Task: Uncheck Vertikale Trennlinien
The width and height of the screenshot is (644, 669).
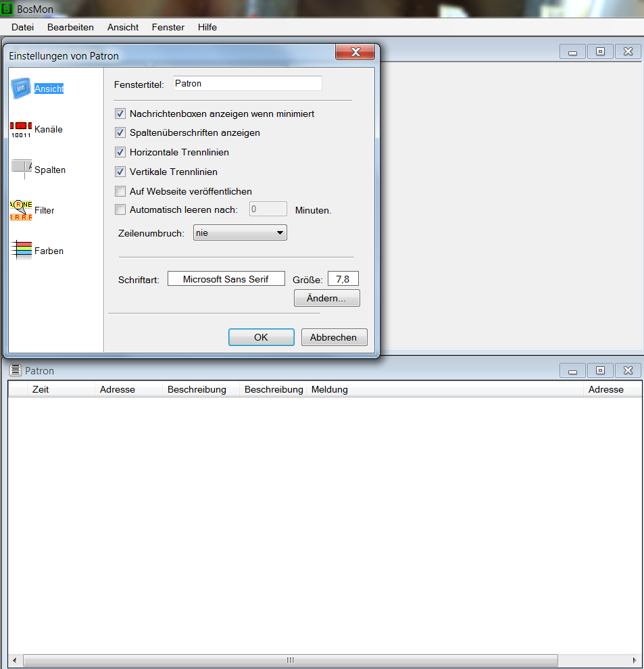Action: click(121, 172)
